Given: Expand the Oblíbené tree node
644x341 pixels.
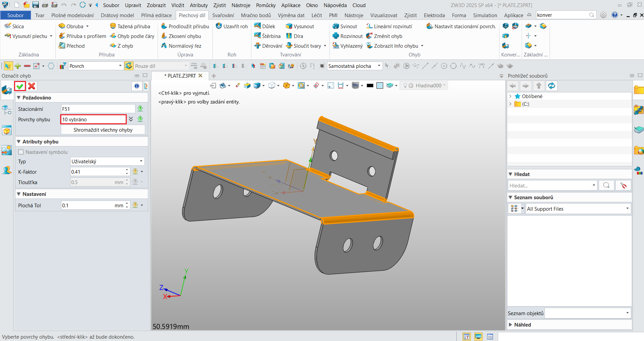Looking at the screenshot, I should 510,96.
